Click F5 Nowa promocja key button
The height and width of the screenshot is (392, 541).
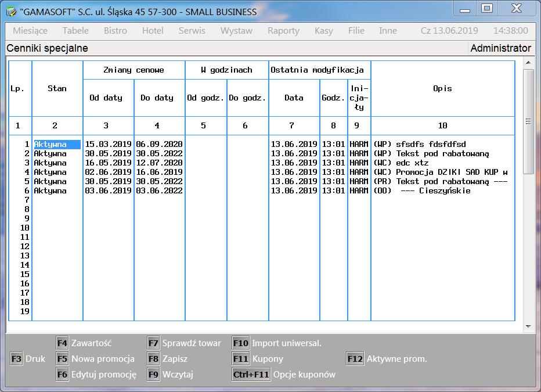(x=62, y=359)
